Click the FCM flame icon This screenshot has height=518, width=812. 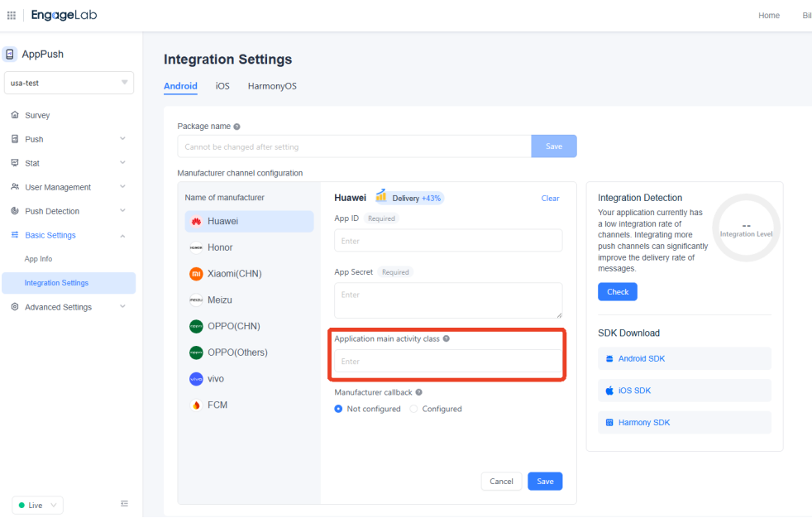click(x=196, y=405)
